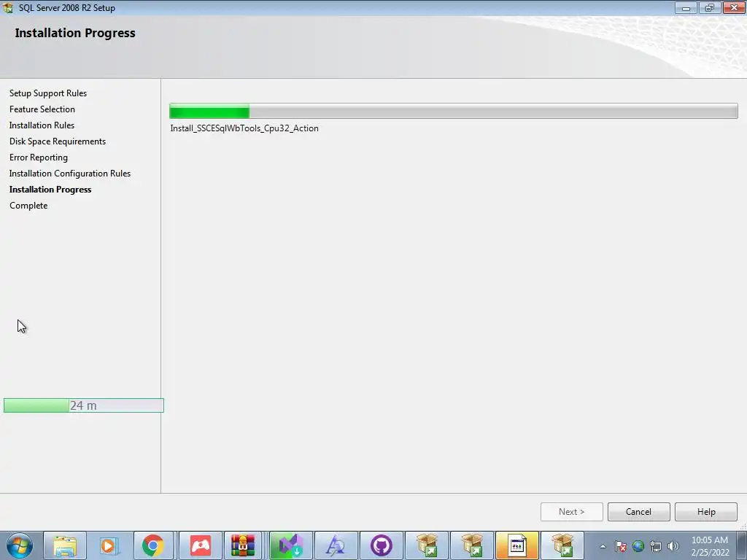
Task: Click the Install_SSCESqlWbTools_Cpu32_Action status text
Action: pos(244,128)
